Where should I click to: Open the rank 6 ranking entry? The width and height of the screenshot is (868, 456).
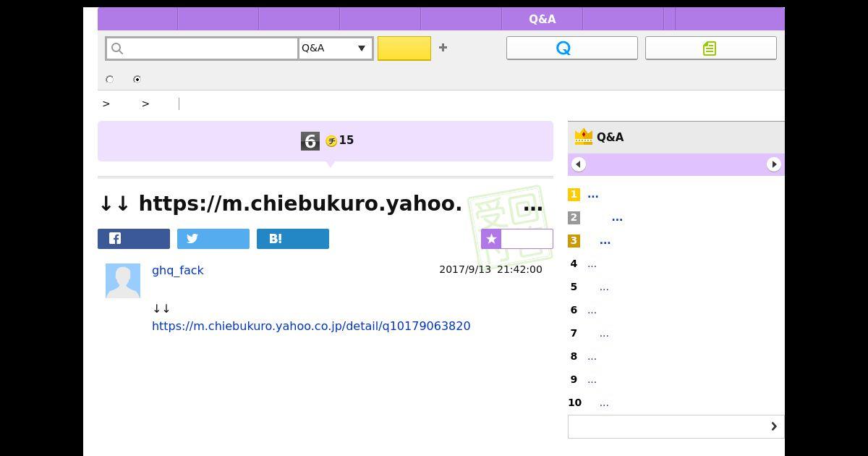592,311
